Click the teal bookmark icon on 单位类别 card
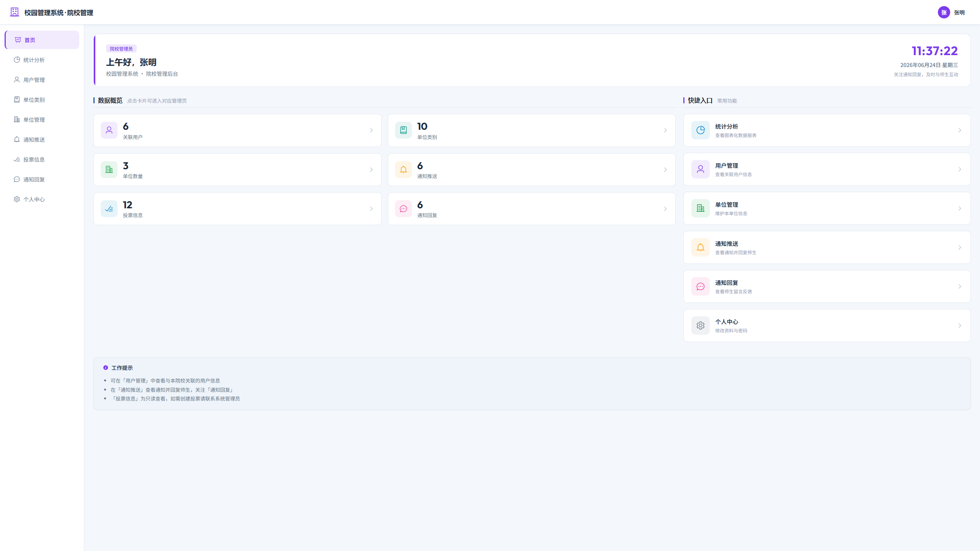 point(403,130)
